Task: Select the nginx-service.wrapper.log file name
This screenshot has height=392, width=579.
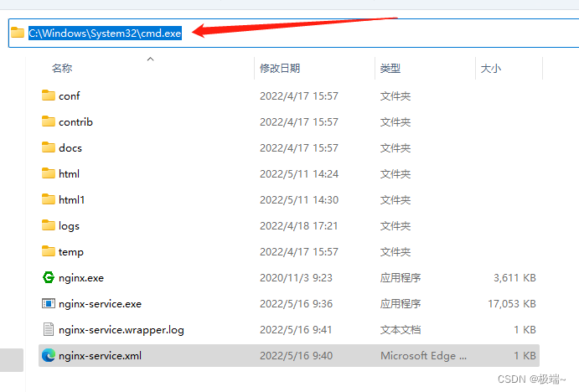Action: tap(121, 330)
